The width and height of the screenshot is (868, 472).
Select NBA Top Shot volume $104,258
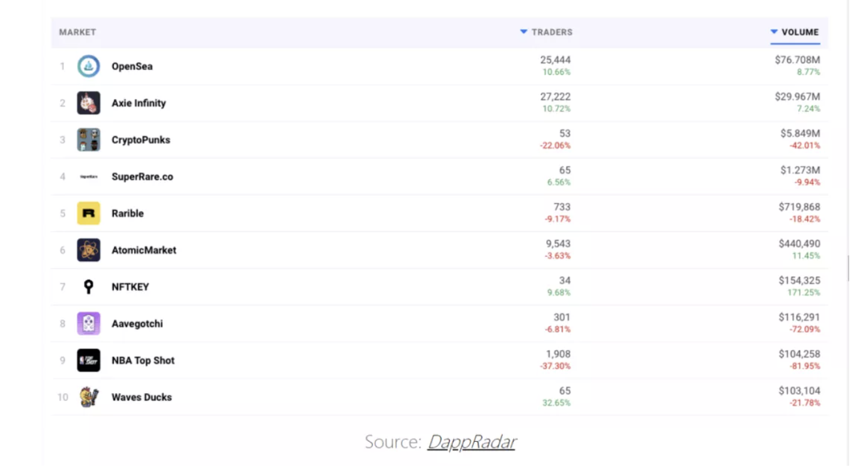point(799,354)
